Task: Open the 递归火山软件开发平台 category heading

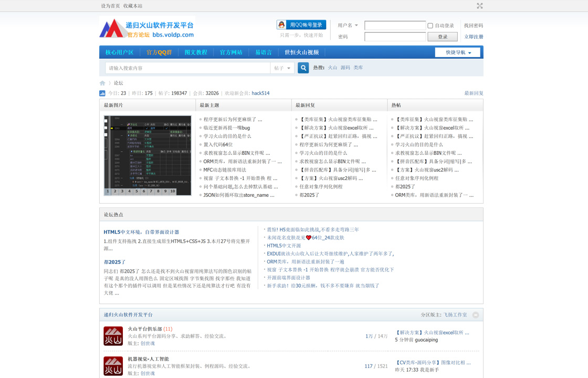Action: (x=128, y=315)
